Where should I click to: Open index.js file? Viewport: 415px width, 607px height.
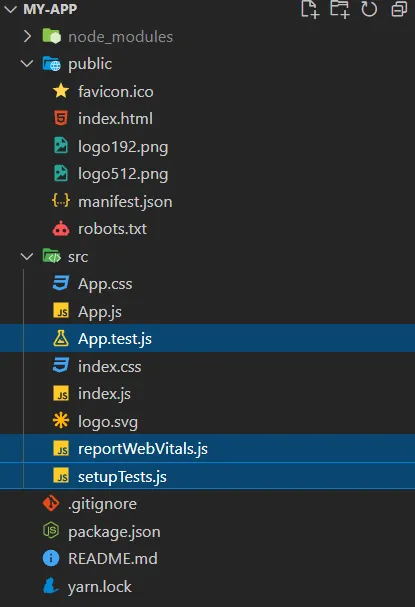(104, 394)
